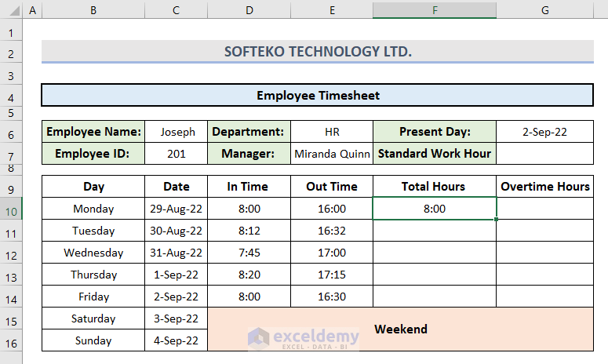Screen dimensions: 608x364
Task: Select the Out Time cell 17:15
Action: click(x=332, y=275)
